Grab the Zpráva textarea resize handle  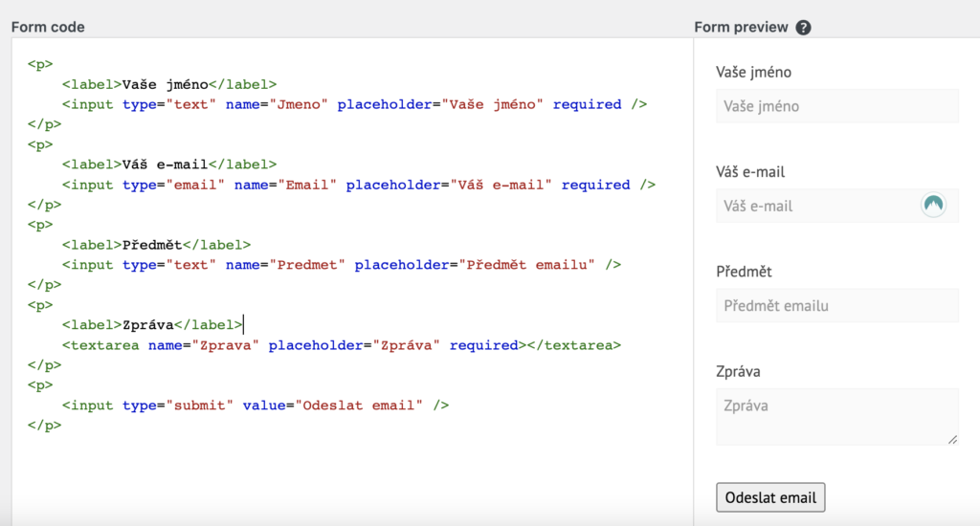click(x=952, y=440)
